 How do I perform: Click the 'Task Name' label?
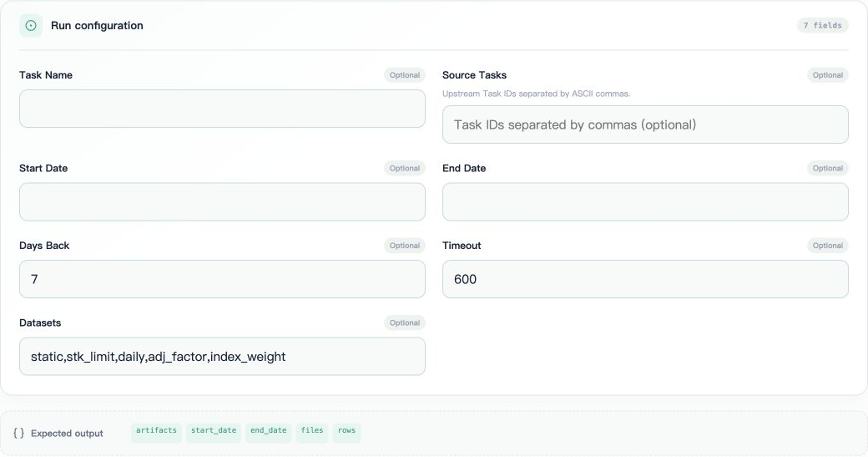click(x=46, y=75)
